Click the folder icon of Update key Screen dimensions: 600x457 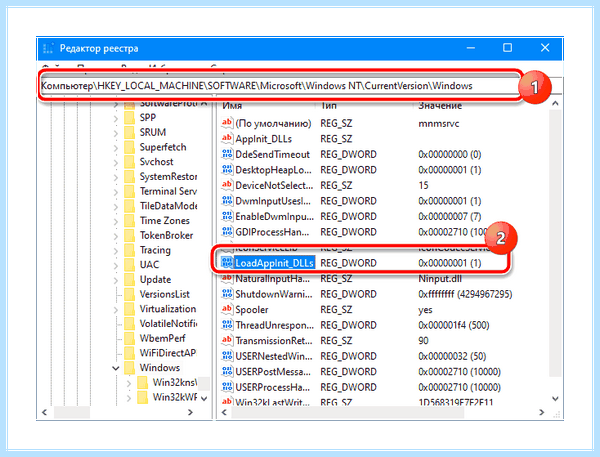pos(129,279)
